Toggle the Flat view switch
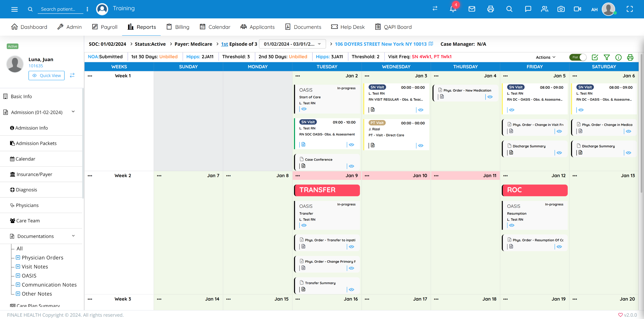The image size is (644, 319). [578, 57]
